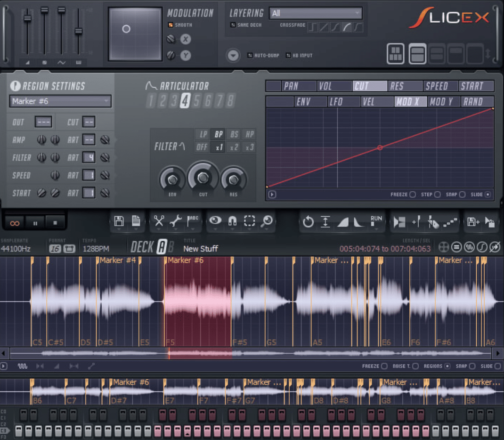
Task: Click the dashed selection square icon
Action: point(250,221)
